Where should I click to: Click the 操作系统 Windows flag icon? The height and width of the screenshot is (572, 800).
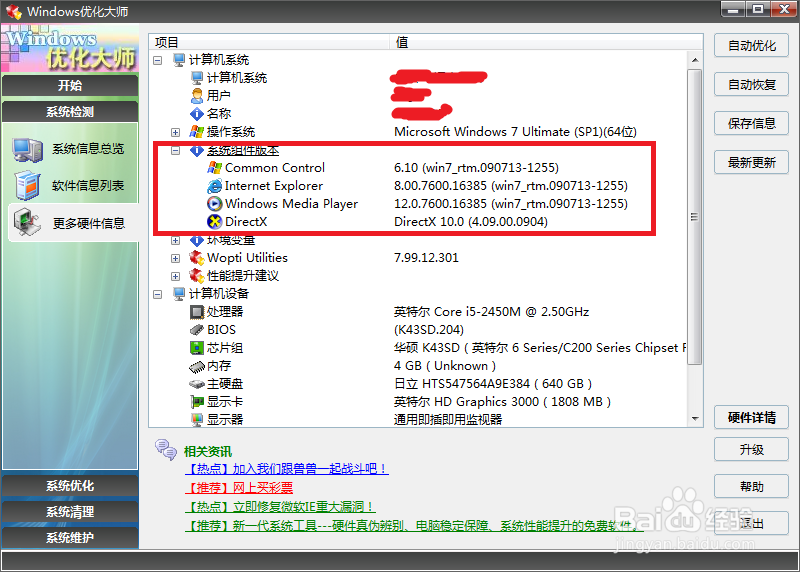coord(197,132)
